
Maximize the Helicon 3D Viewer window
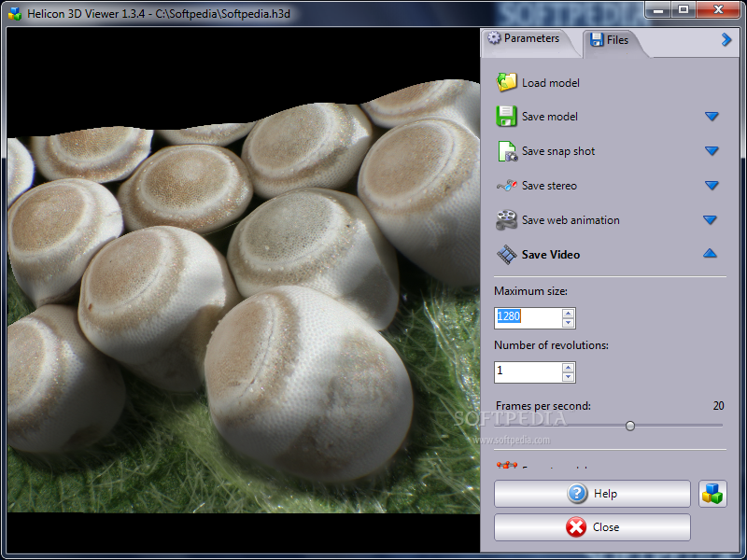[x=684, y=9]
